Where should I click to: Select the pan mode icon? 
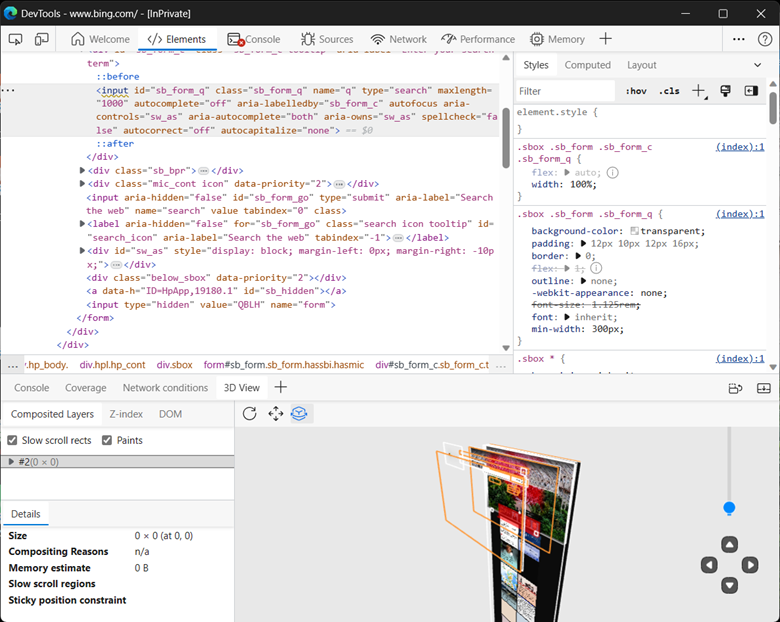pyautogui.click(x=276, y=414)
